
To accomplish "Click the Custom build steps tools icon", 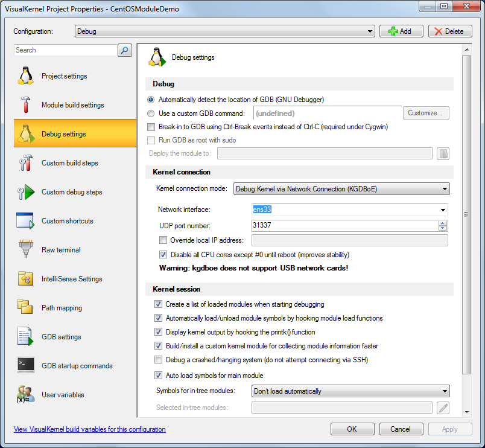I will pyautogui.click(x=25, y=162).
